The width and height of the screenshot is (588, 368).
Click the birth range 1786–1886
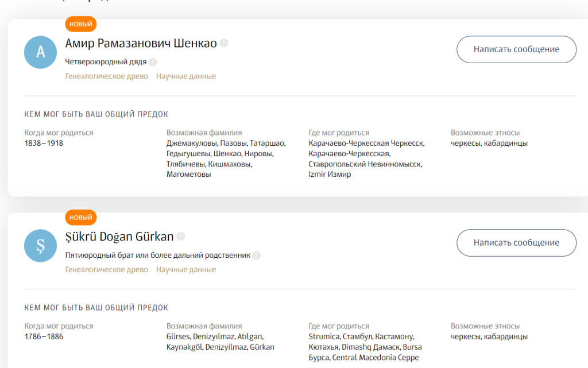click(x=44, y=336)
